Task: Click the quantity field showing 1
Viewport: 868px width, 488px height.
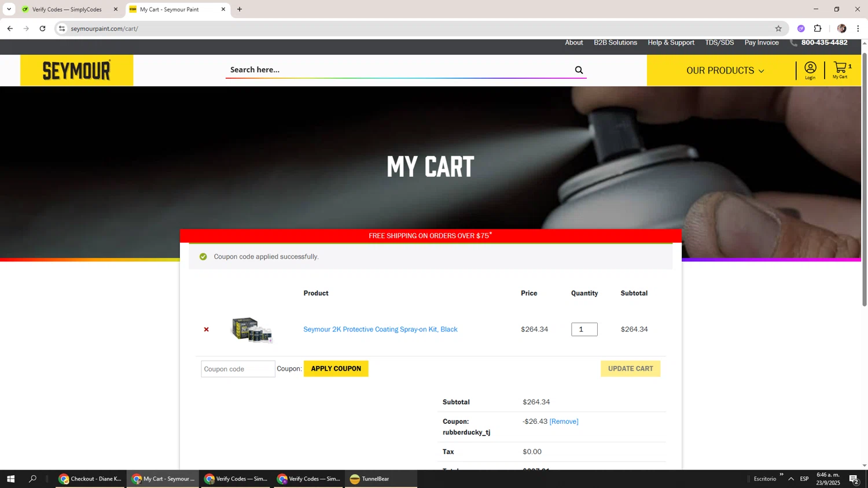Action: point(584,330)
